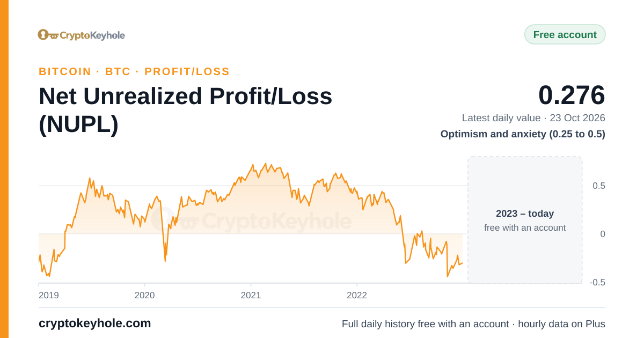Click the CryptoKeyhole key logo icon

(x=48, y=35)
